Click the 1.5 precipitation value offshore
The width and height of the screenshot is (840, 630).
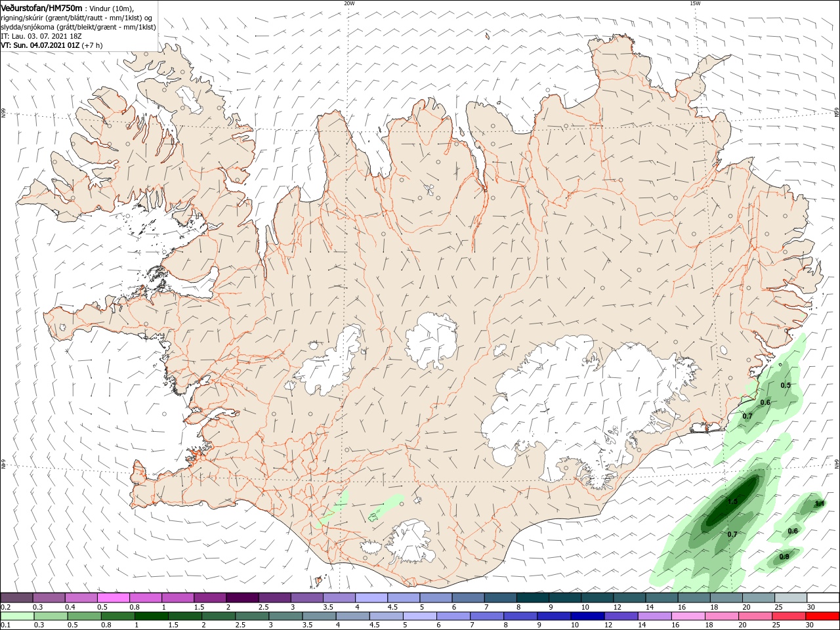733,502
